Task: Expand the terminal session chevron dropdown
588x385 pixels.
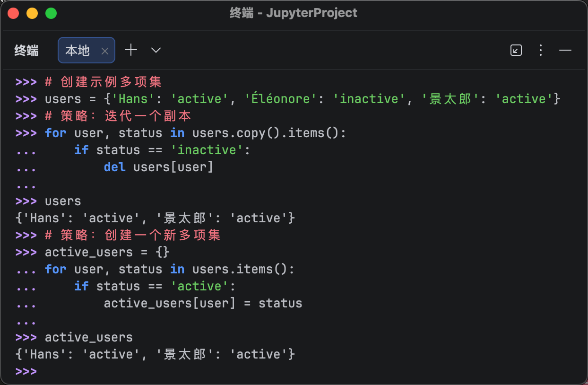Action: [x=156, y=50]
